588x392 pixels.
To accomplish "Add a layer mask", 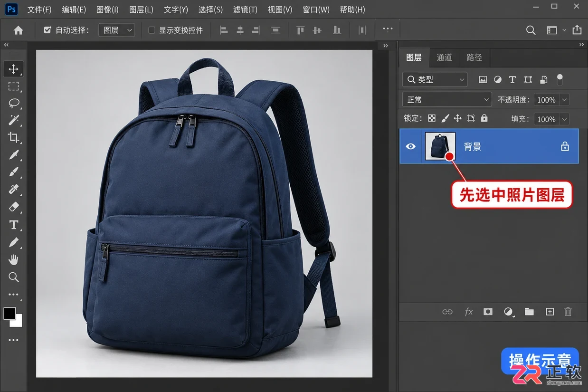I will coord(488,312).
